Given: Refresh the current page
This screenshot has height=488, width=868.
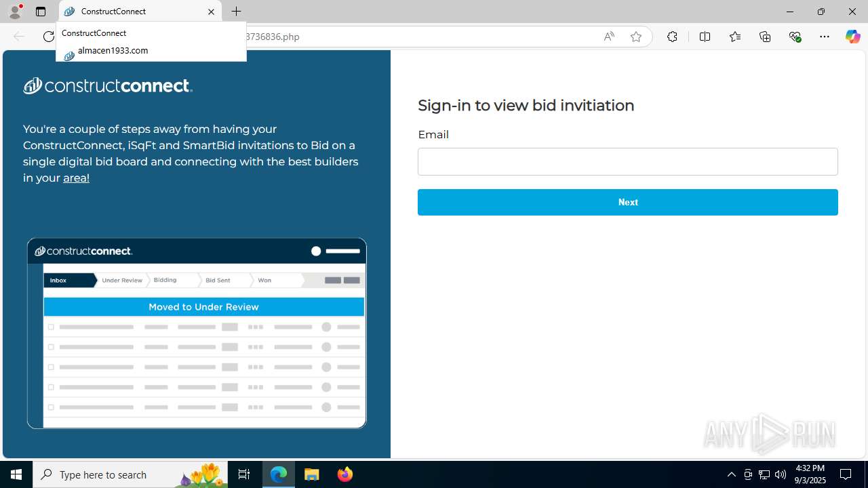Looking at the screenshot, I should (x=48, y=37).
